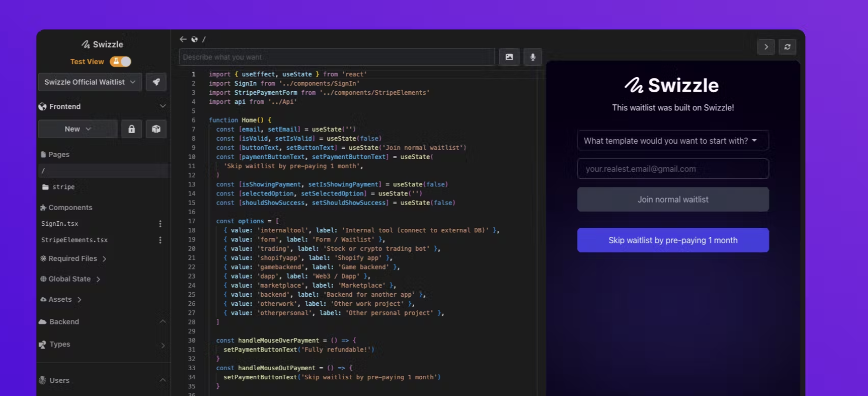This screenshot has height=396, width=868.
Task: Click the Backend cloud icon
Action: (x=43, y=322)
